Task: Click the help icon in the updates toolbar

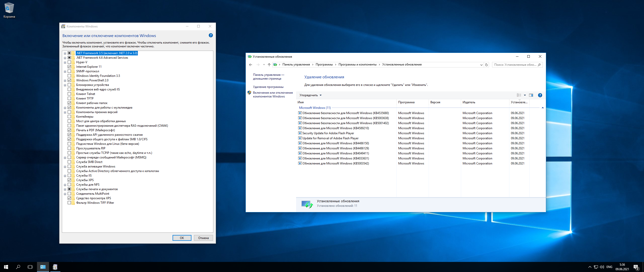Action: 540,95
